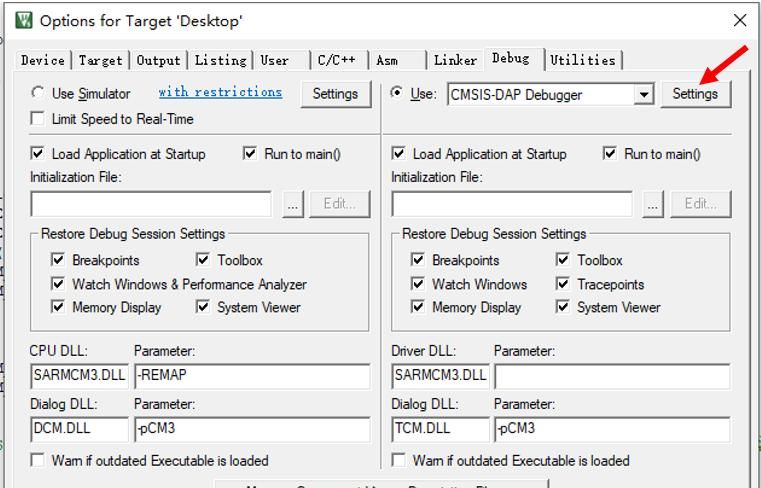Select the Use CMSIS-DAP Debugger radio button
Viewport: 761px width, 488px height.
398,93
